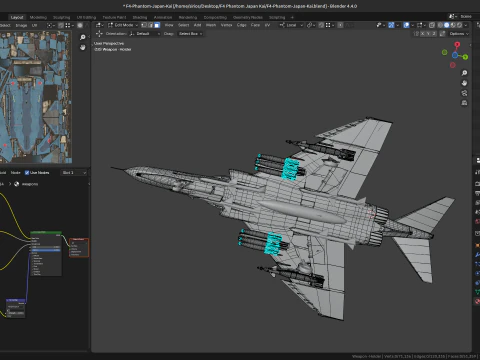Image resolution: width=480 pixels, height=360 pixels.
Task: Select the red-outlined output node
Action: tap(79, 247)
